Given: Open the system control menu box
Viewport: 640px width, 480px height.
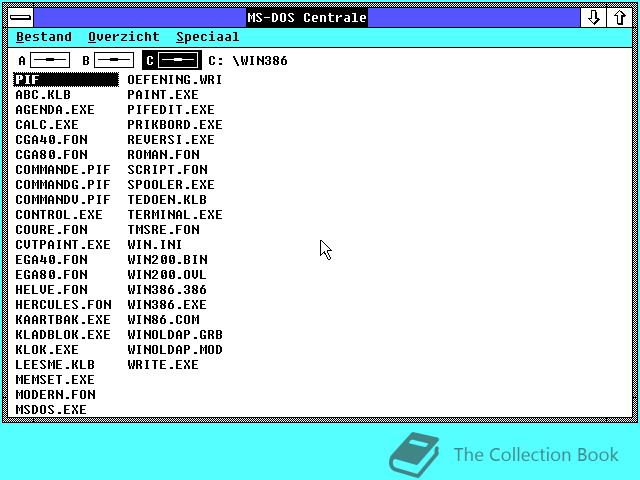Looking at the screenshot, I should [20, 18].
